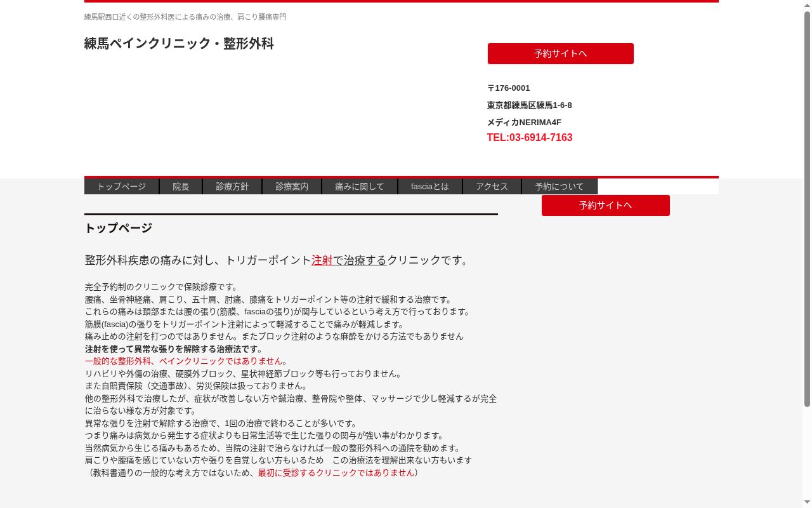
Task: Open the fasciaとは navigation item
Action: tap(430, 187)
